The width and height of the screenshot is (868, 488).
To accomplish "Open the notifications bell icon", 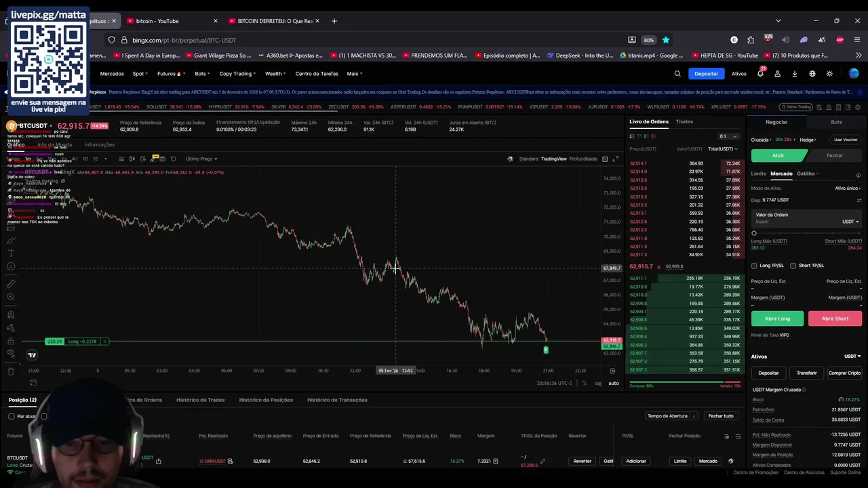I will tap(760, 74).
